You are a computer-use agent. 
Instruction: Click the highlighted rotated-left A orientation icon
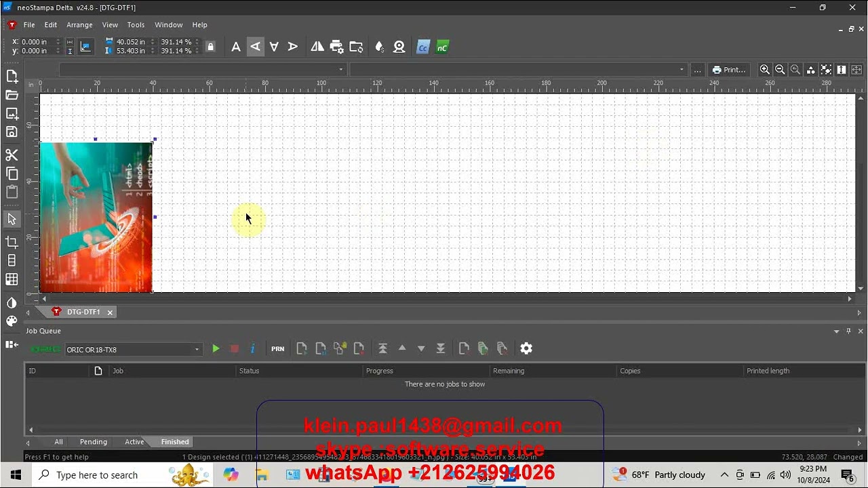[x=255, y=47]
